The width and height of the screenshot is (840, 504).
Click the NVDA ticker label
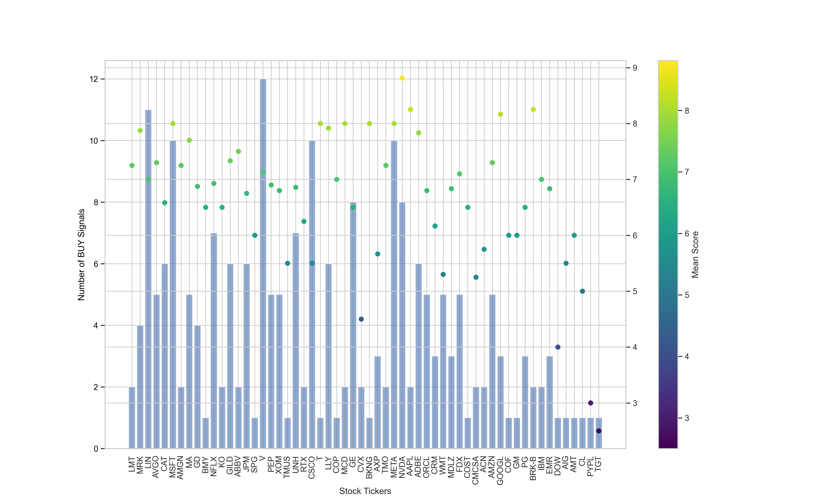coord(402,467)
